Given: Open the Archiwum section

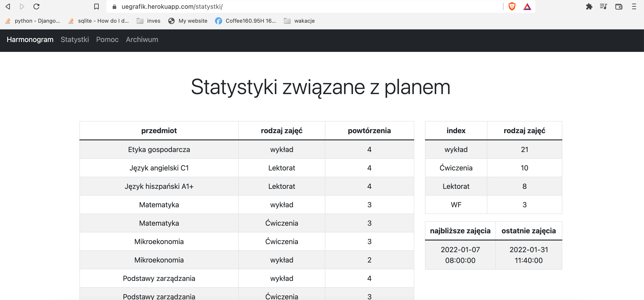Looking at the screenshot, I should [142, 40].
